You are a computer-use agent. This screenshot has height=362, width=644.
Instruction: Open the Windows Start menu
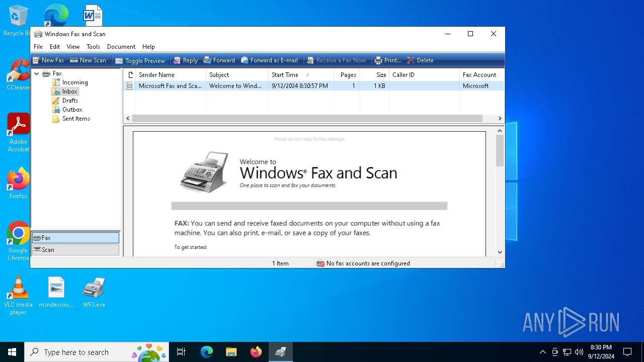(x=12, y=352)
